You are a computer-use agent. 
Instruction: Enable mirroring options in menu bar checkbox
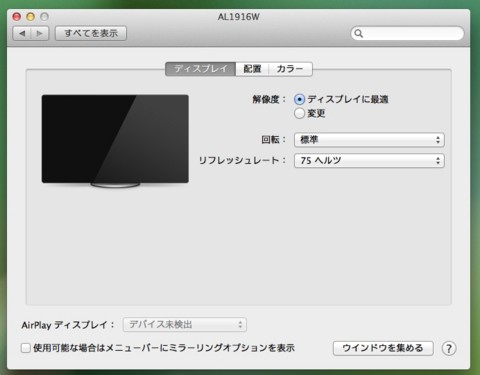[26, 348]
